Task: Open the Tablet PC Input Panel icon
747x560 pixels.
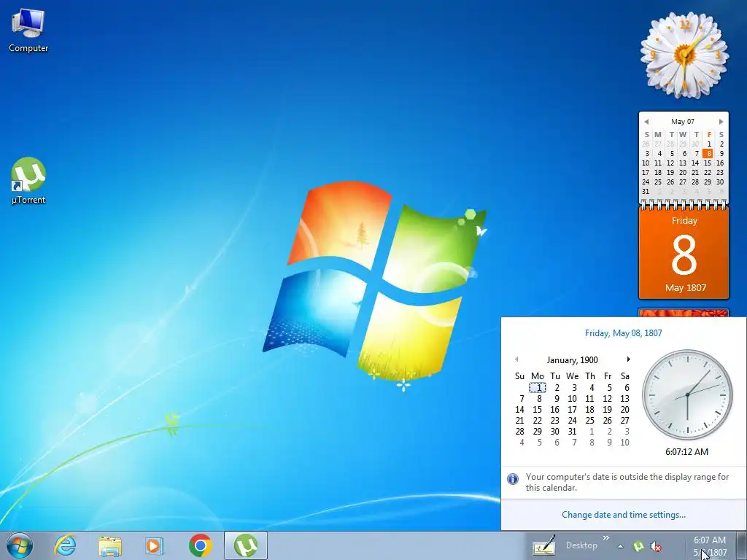Action: pyautogui.click(x=543, y=545)
